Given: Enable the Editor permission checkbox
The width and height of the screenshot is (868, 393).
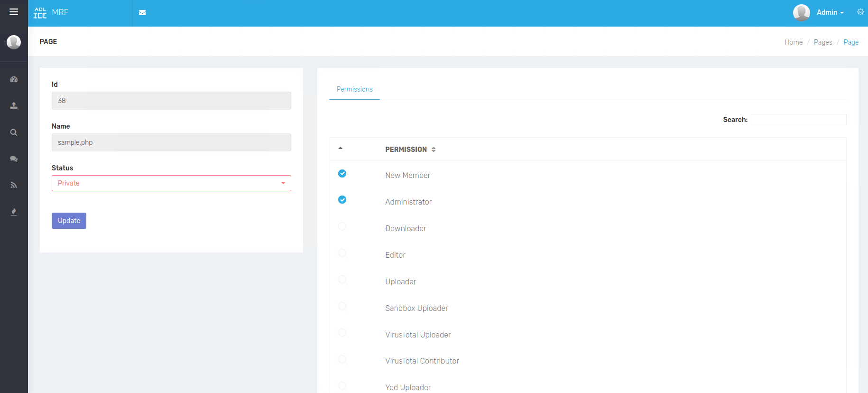Looking at the screenshot, I should click(x=342, y=253).
